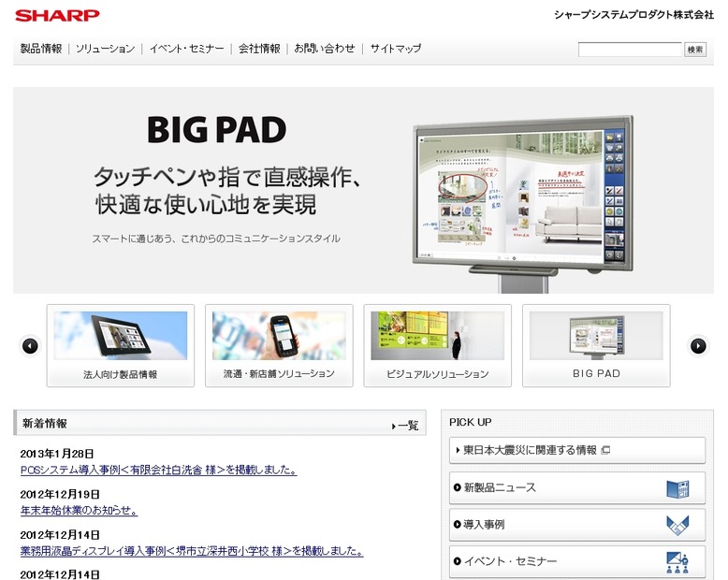This screenshot has height=580, width=728.
Task: Click the タッチペンや指で直感操作 headline text
Action: [227, 177]
